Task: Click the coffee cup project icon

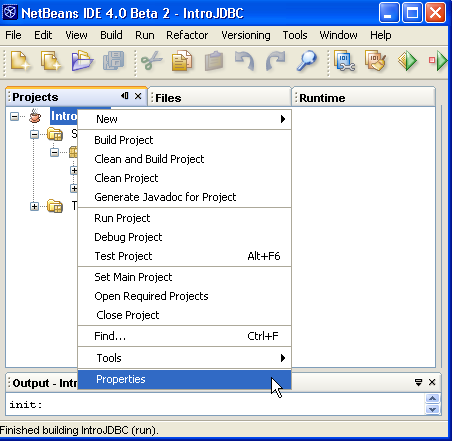Action: 35,116
